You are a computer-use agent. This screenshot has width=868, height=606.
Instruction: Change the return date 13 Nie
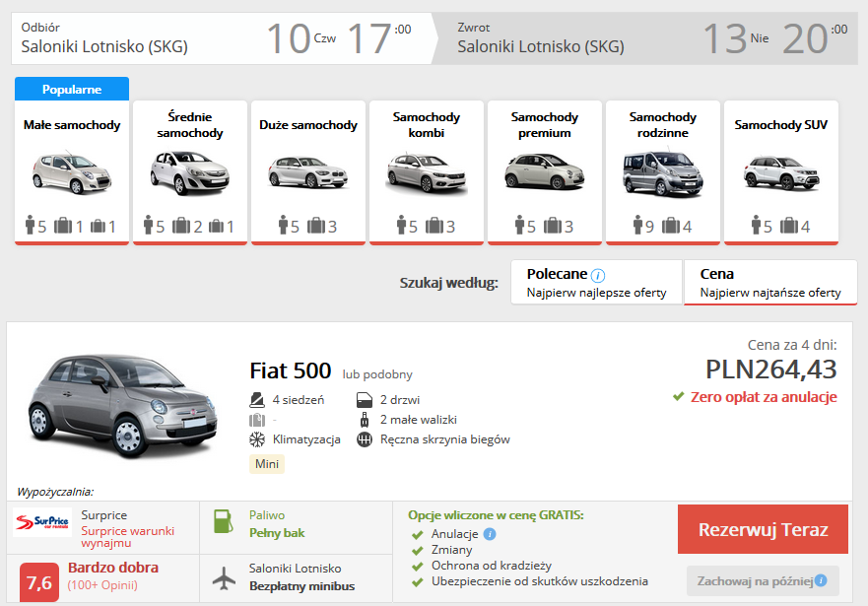click(x=734, y=39)
